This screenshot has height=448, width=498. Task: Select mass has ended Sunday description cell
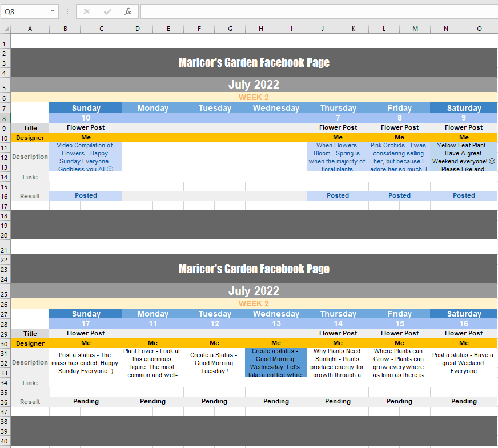[x=86, y=363]
